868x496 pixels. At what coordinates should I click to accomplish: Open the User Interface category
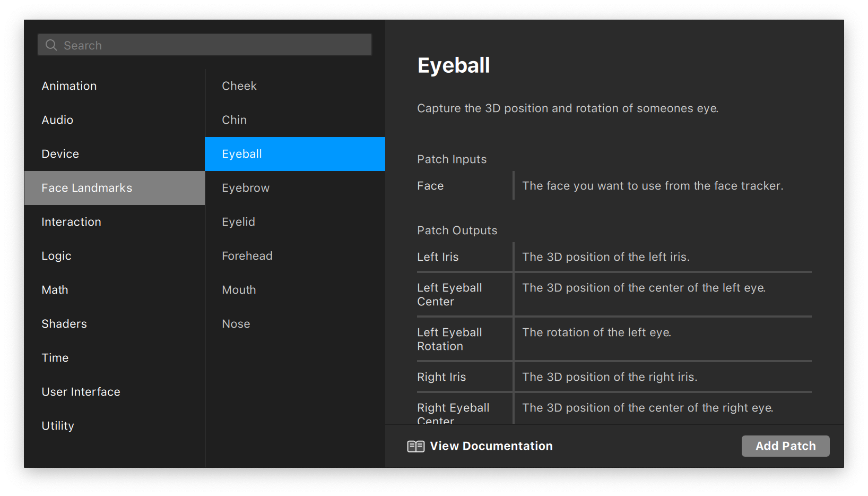click(x=81, y=392)
